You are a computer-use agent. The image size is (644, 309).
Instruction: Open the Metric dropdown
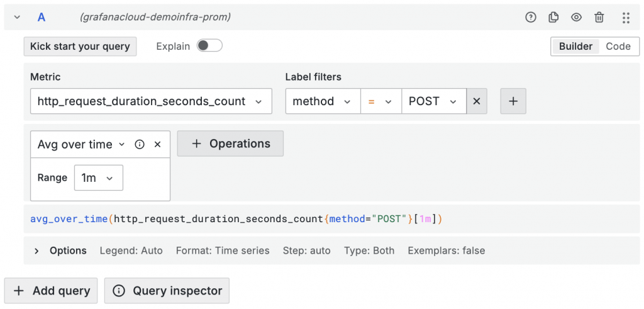coord(151,101)
